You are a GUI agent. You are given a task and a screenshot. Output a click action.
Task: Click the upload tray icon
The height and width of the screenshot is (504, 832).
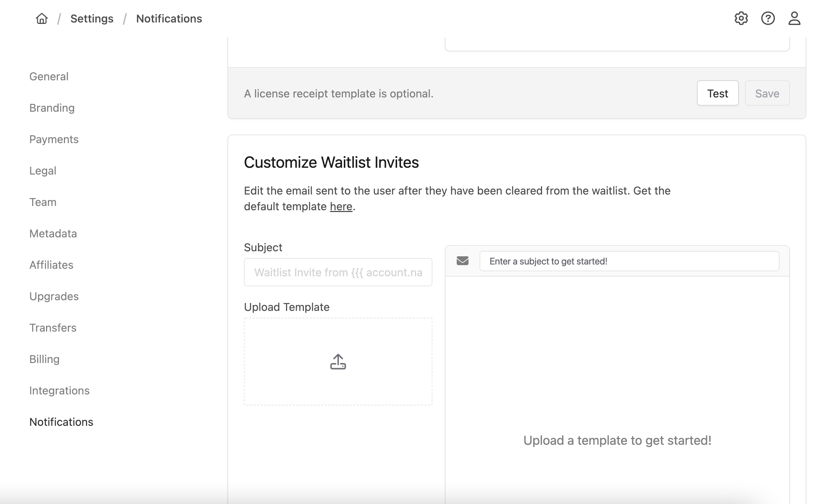point(338,362)
